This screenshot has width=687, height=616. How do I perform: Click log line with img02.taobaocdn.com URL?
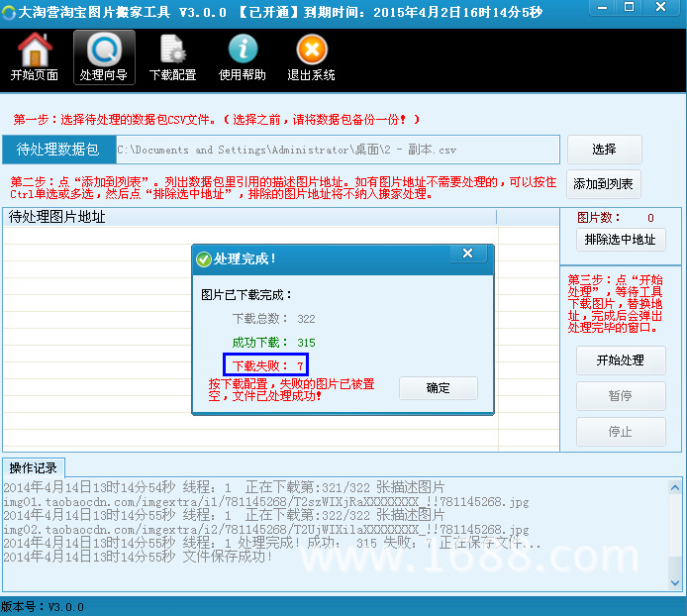pos(266,530)
